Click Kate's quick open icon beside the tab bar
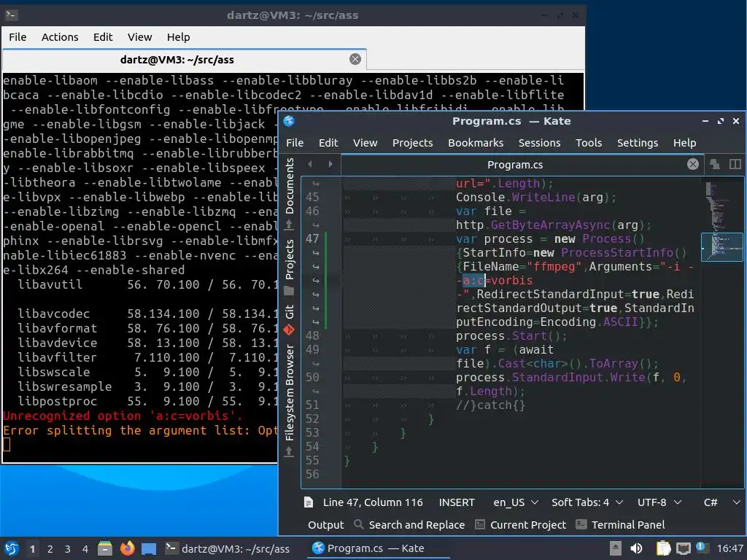747x560 pixels. pos(715,164)
